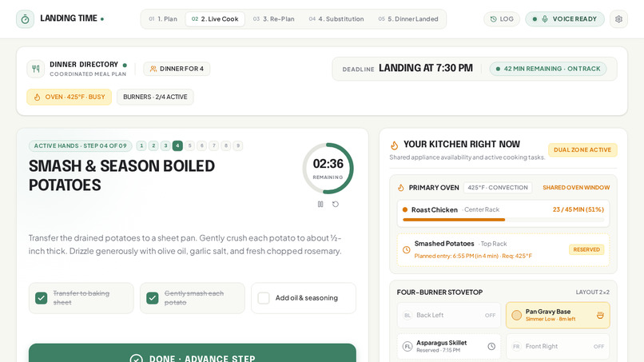Image resolution: width=644 pixels, height=362 pixels.
Task: Uncheck Gently smash each potato
Action: pyautogui.click(x=153, y=298)
